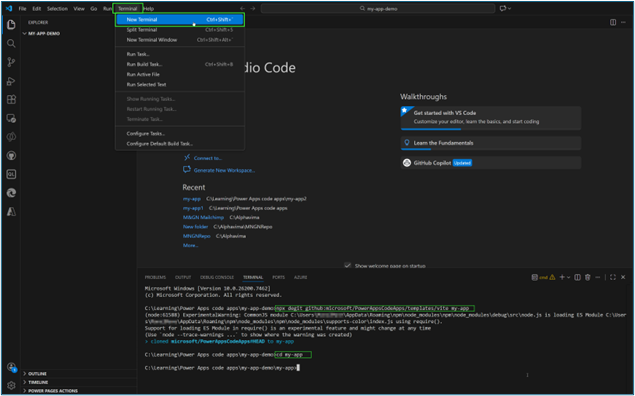
Task: Choose Run Selected Text menu entry
Action: tap(180, 84)
